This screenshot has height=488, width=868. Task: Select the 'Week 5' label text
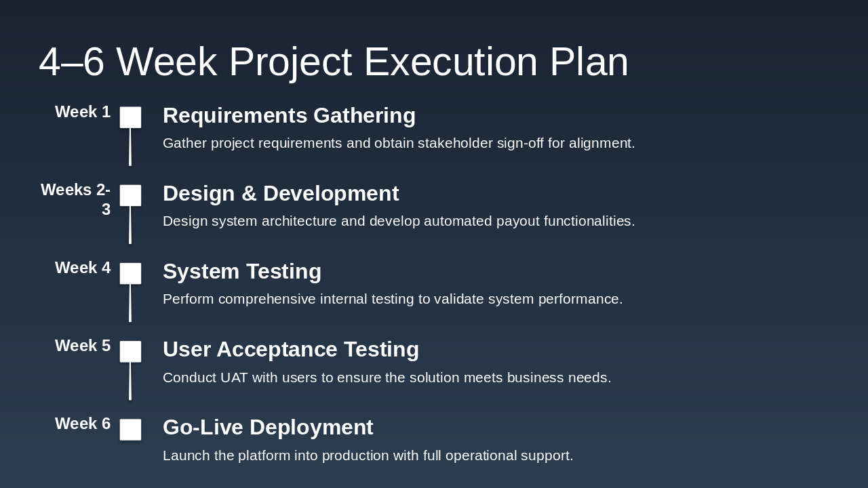[x=83, y=346]
